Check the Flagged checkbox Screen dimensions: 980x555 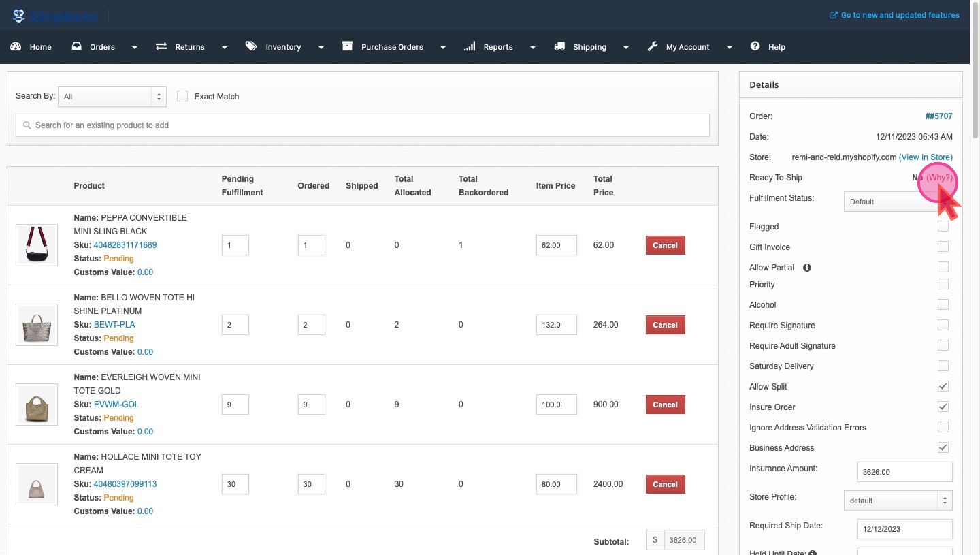[943, 226]
